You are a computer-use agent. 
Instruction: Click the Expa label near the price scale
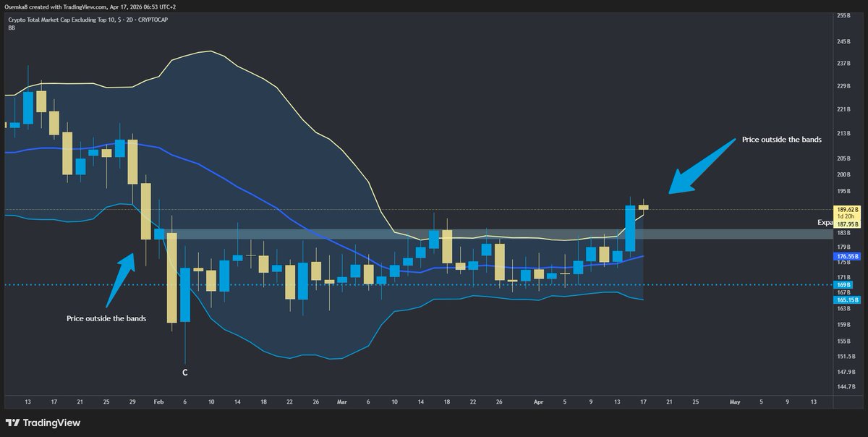(825, 222)
